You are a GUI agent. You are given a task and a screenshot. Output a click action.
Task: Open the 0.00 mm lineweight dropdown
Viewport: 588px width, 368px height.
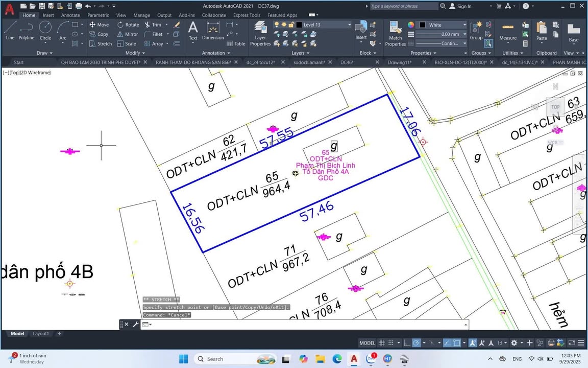click(465, 34)
